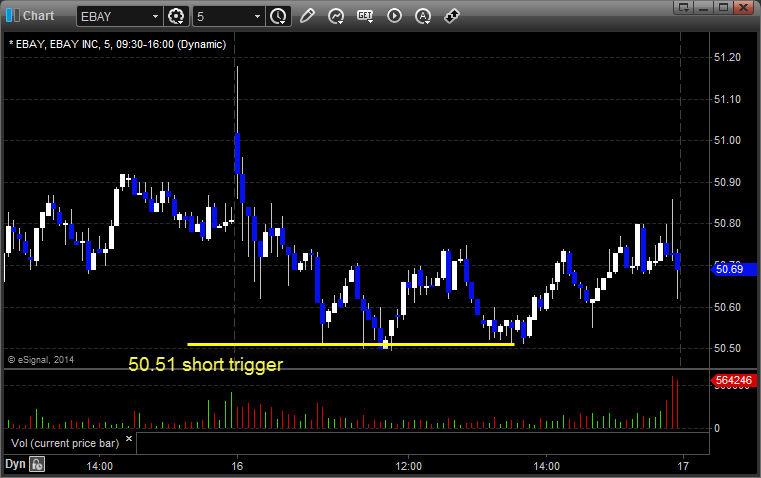Screen dimensions: 761x478
Task: Click the red 564246 volume marker
Action: click(x=734, y=380)
